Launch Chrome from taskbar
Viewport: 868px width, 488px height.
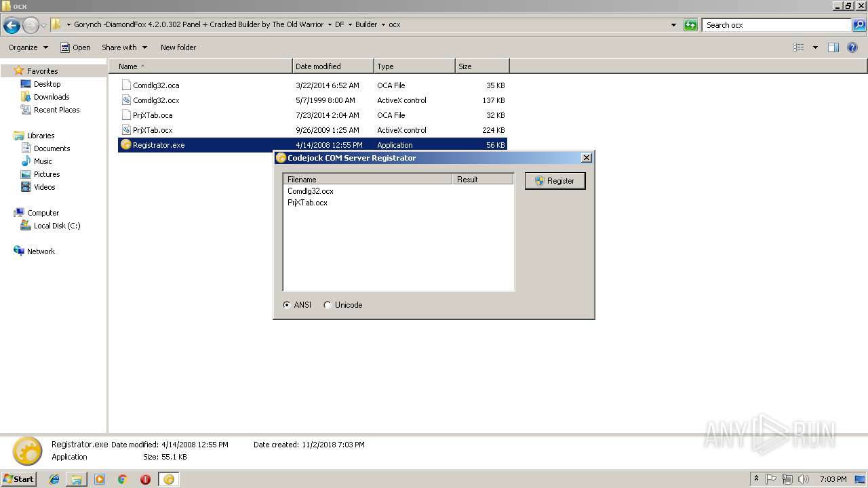pos(122,479)
